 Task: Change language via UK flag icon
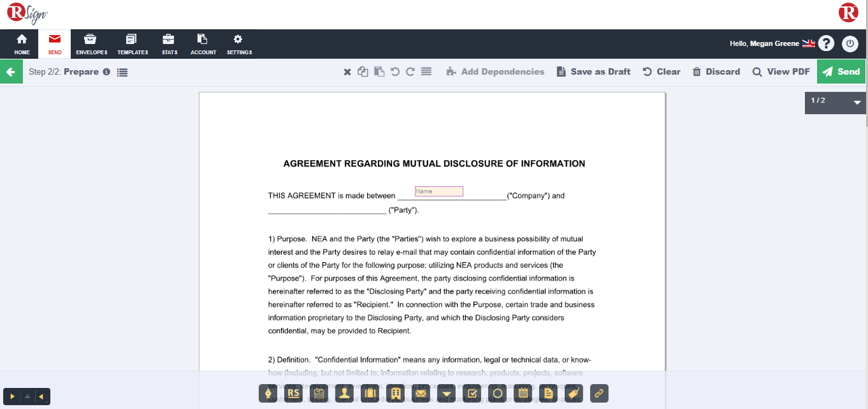[x=809, y=43]
